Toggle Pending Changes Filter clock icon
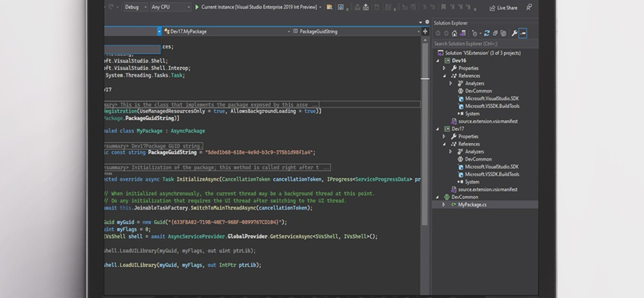 [x=475, y=34]
